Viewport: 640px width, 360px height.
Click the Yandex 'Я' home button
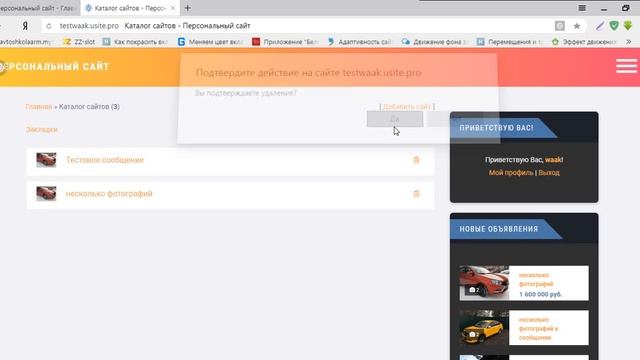pyautogui.click(x=25, y=26)
